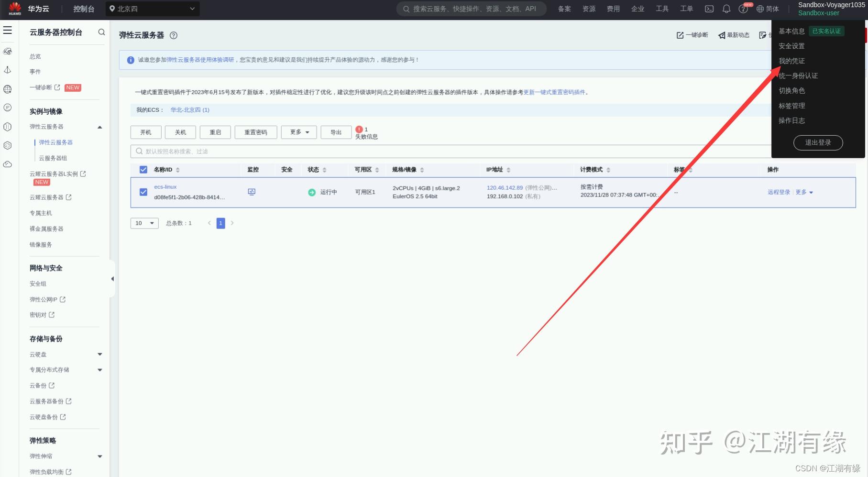The height and width of the screenshot is (477, 868).
Task: Open the help question-mark icon
Action: coord(743,9)
